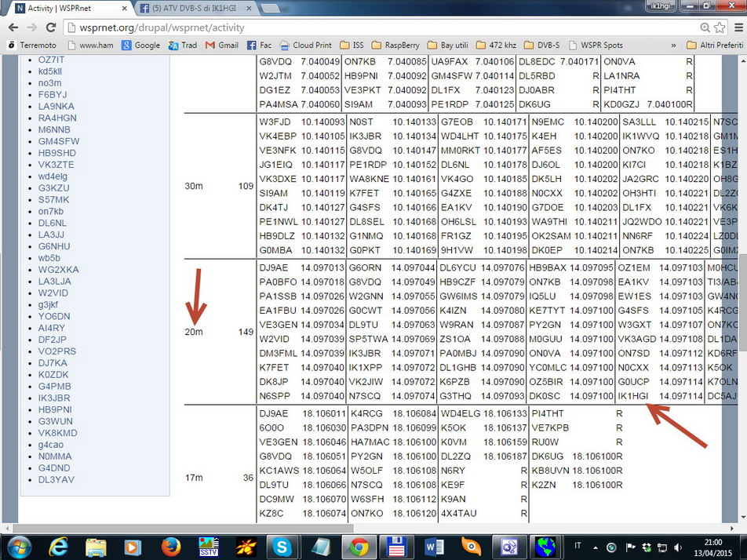Viewport: 747px width, 560px height.
Task: Expand hidden bookmarks with the chevron
Action: (673, 45)
